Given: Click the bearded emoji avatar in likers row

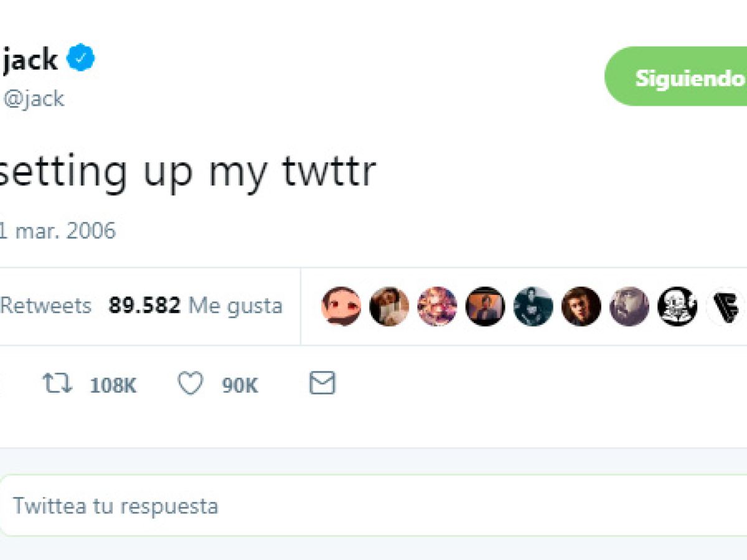Looking at the screenshot, I should click(341, 306).
